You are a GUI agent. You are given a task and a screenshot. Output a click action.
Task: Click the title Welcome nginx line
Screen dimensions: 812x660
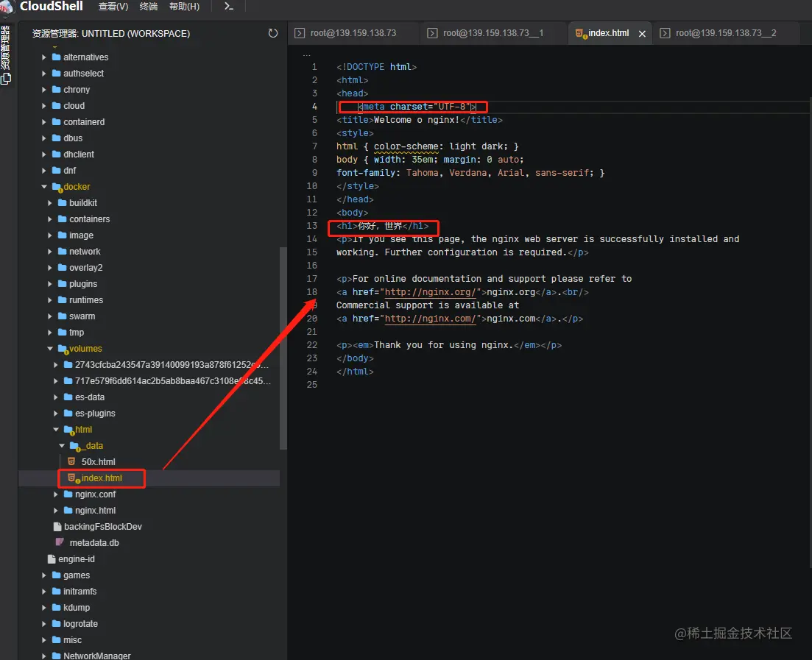[420, 120]
